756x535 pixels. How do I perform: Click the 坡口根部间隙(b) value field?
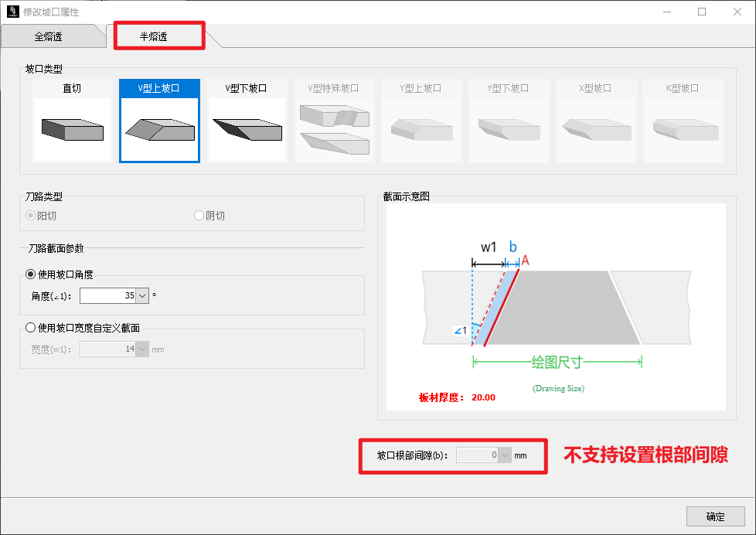477,455
